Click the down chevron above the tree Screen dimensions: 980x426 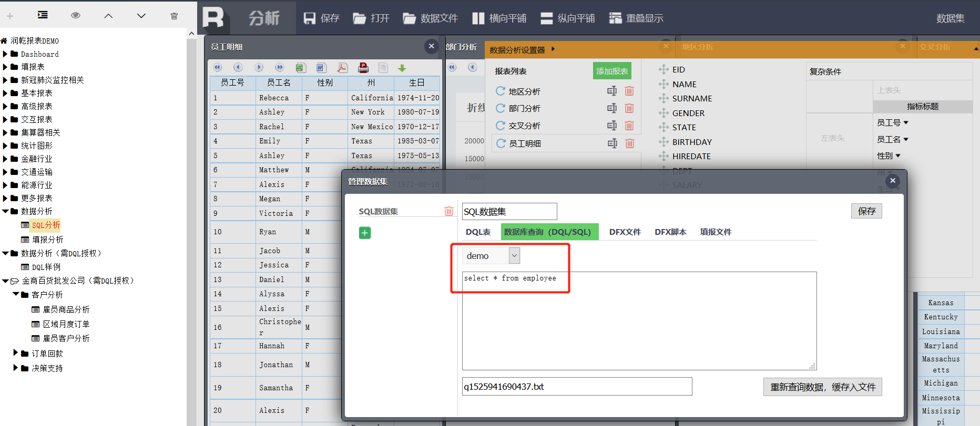pos(141,16)
